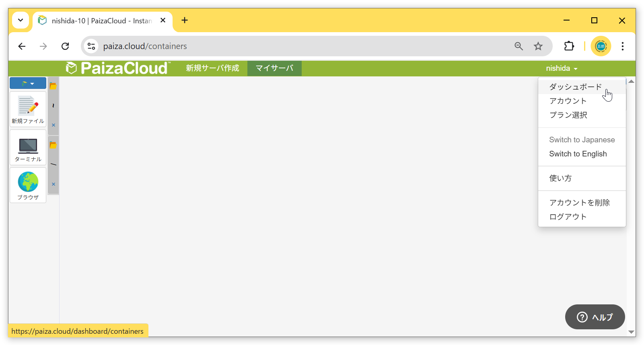This screenshot has width=644, height=345.
Task: Bookmark this page with the star
Action: pyautogui.click(x=538, y=46)
